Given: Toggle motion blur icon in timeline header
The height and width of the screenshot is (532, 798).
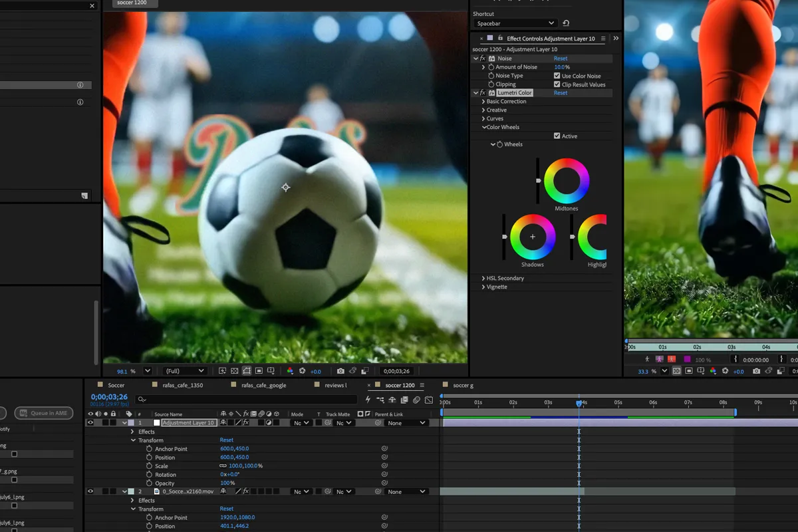Looking at the screenshot, I should pyautogui.click(x=416, y=400).
